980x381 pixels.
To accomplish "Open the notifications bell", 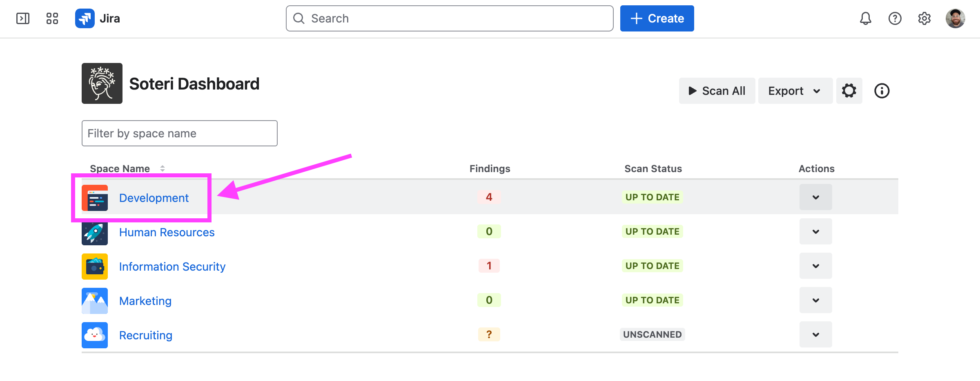I will (865, 18).
